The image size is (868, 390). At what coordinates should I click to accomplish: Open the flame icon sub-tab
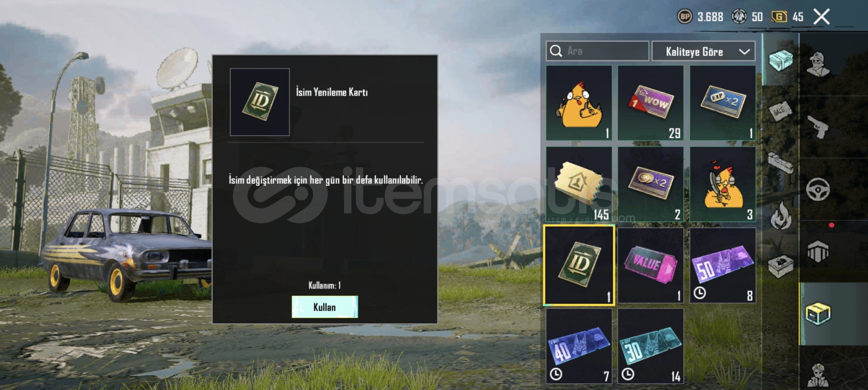(781, 215)
